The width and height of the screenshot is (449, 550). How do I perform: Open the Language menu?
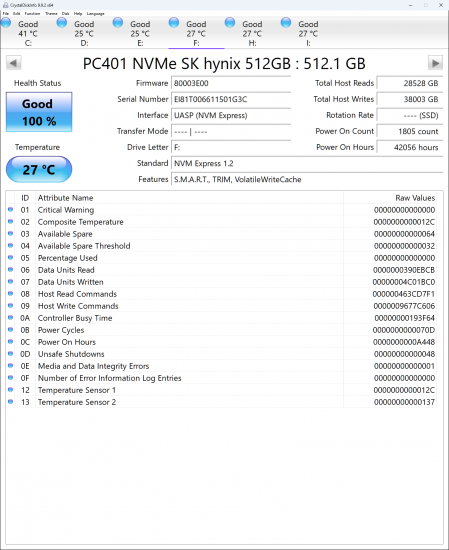(96, 13)
